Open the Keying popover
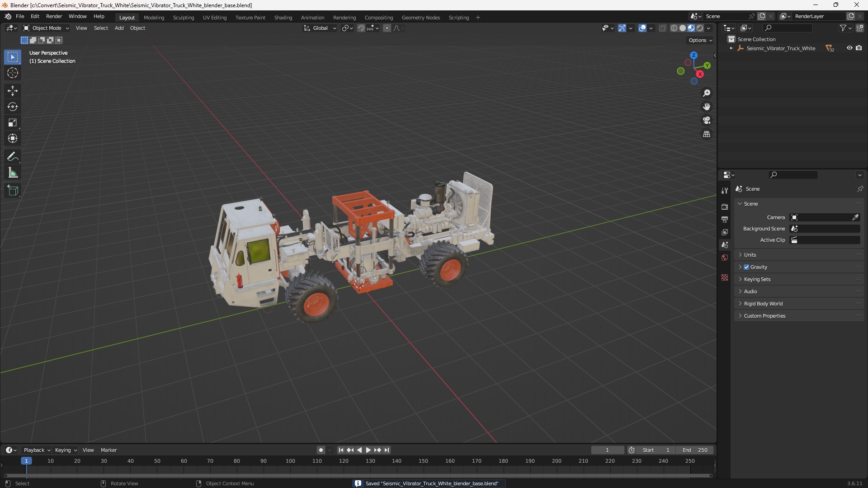 coord(66,450)
